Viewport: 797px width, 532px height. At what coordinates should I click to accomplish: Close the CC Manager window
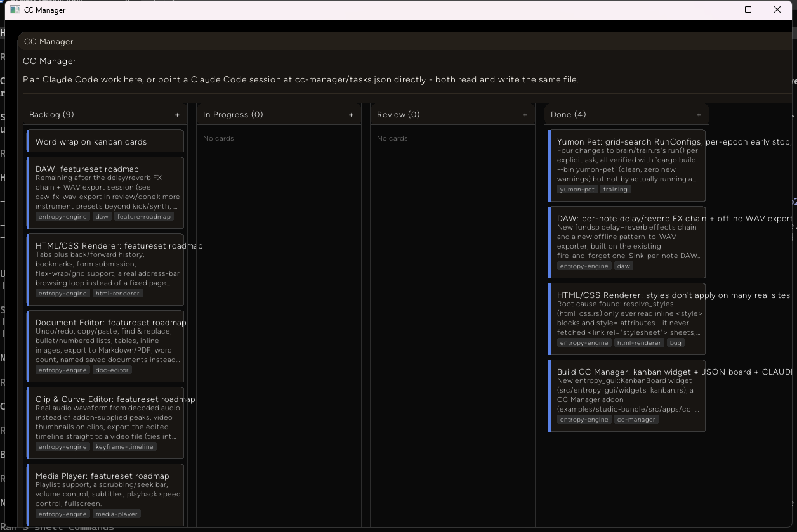point(777,10)
